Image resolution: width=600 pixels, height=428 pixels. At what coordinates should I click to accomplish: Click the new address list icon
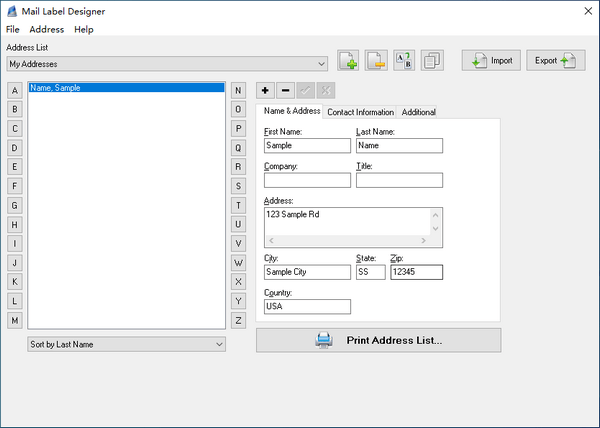[348, 61]
